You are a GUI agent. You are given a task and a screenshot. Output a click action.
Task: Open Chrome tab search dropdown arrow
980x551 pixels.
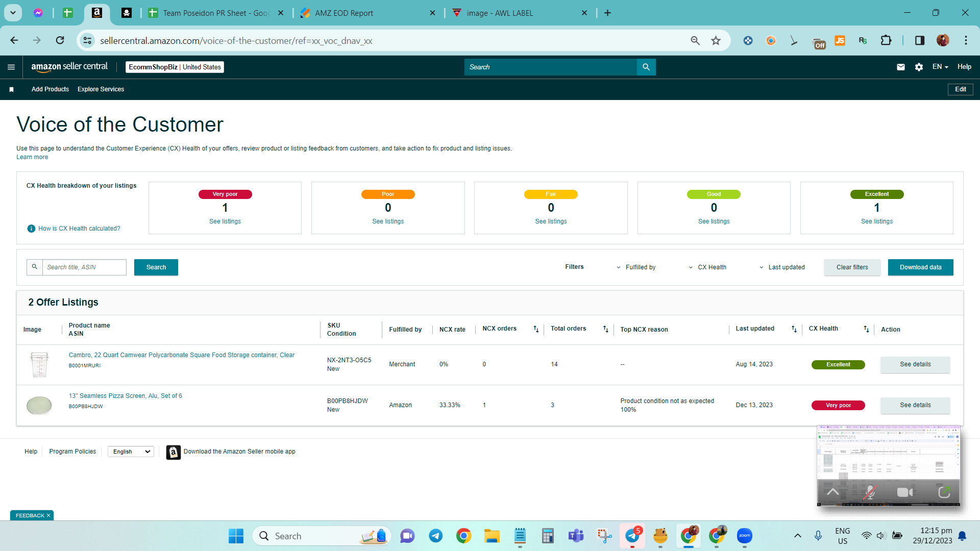pos(13,13)
